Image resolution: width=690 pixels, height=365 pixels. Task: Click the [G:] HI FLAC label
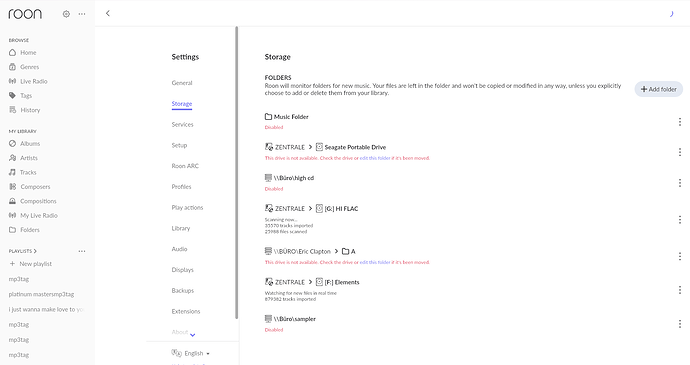click(341, 209)
